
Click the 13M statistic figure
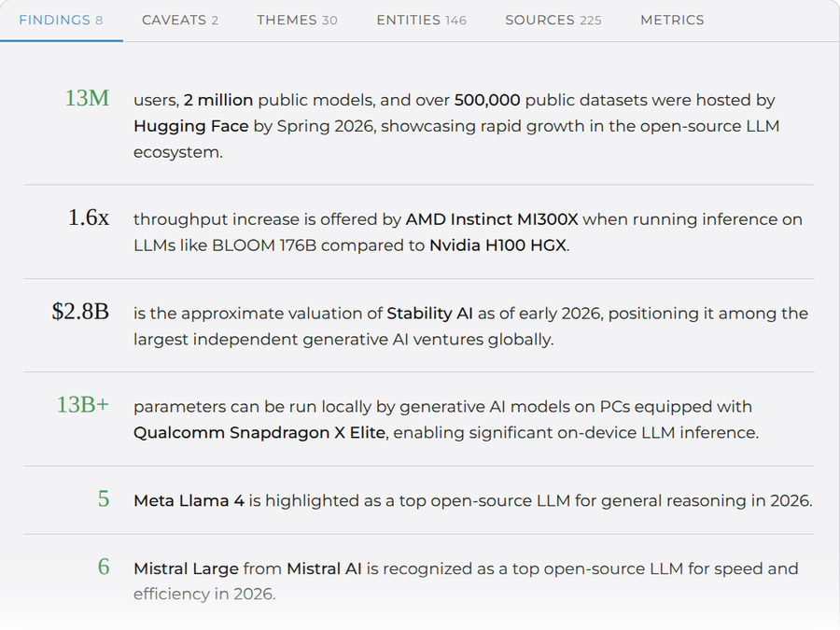[x=87, y=98]
